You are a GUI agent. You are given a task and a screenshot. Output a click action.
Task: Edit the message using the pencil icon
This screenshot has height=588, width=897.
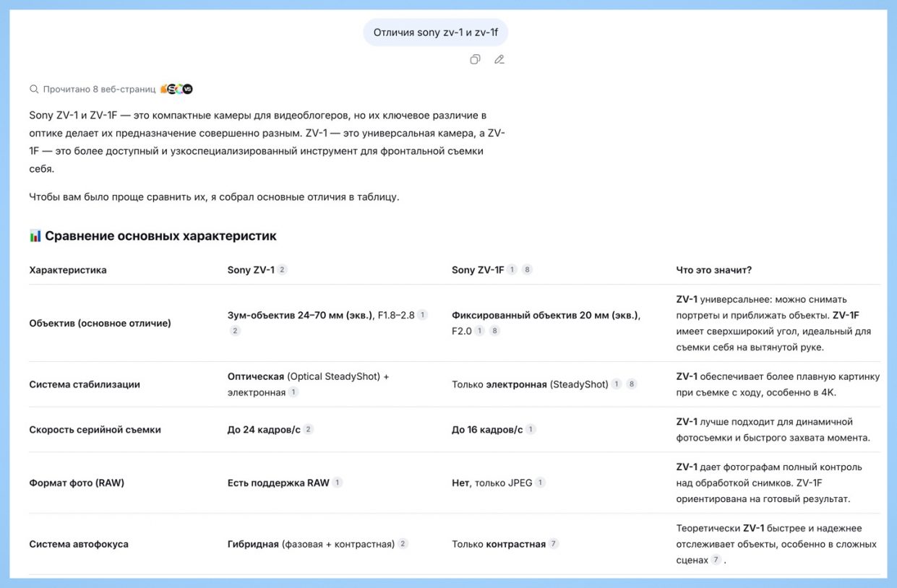(499, 59)
